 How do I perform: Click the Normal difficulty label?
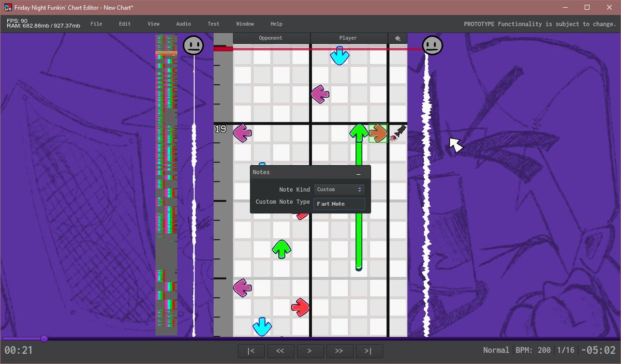click(x=496, y=351)
